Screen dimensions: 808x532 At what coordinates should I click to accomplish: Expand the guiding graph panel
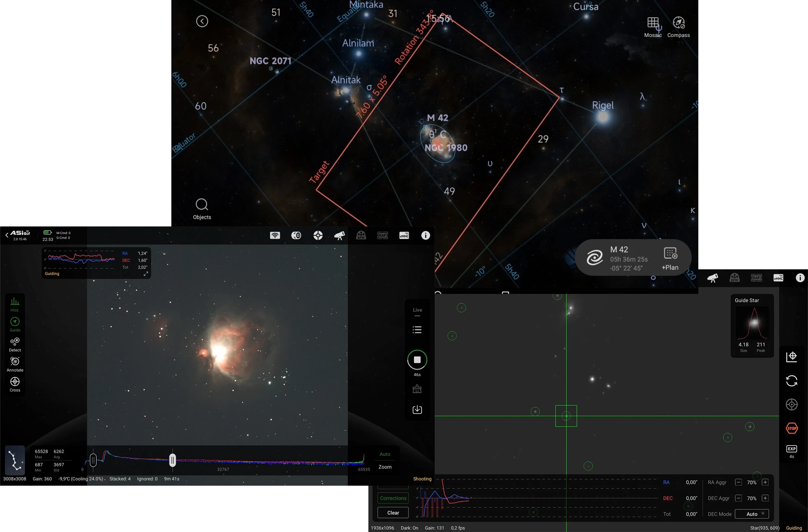point(146,274)
